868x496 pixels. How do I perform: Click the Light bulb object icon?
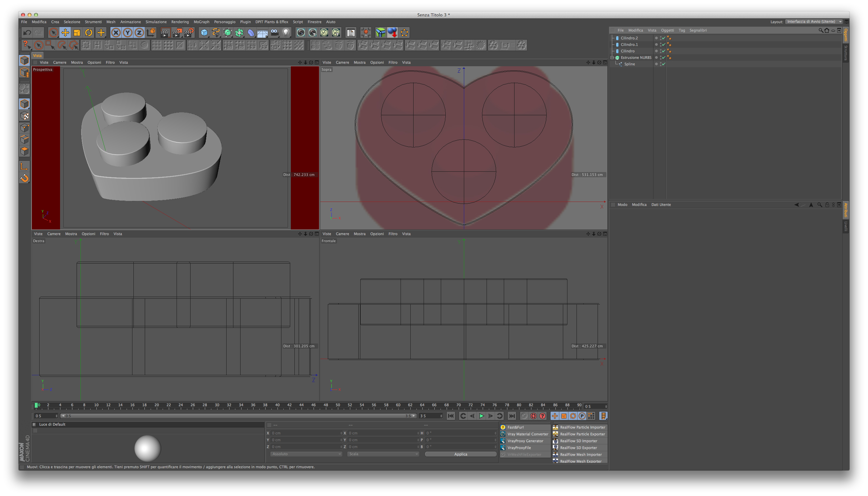point(286,33)
